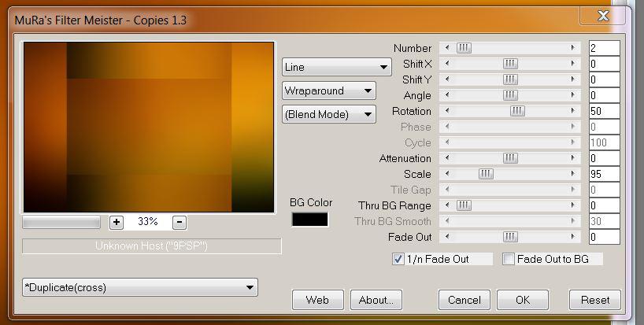
Task: Click left arrow of Angle slider
Action: (x=447, y=95)
